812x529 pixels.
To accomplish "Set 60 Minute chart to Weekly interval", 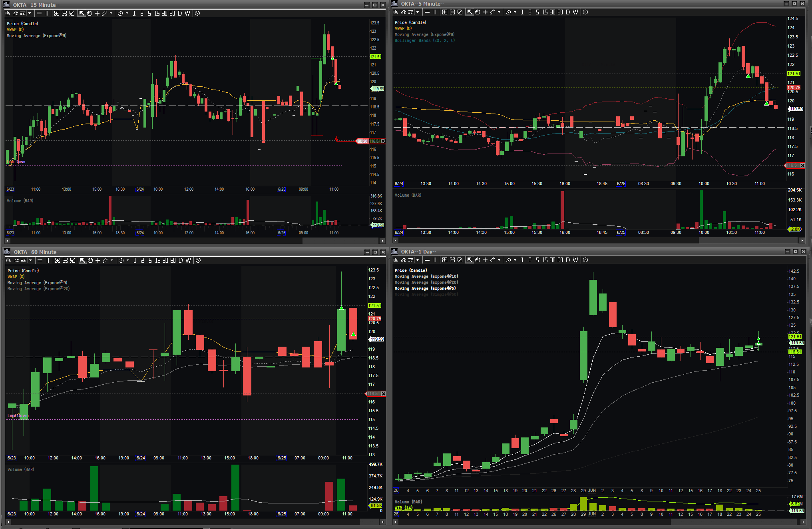I will 188,260.
